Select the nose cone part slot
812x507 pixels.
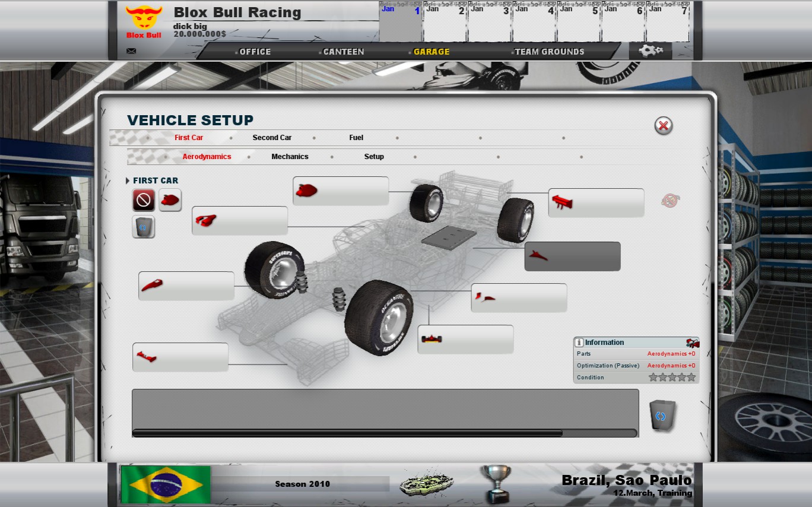[186, 286]
